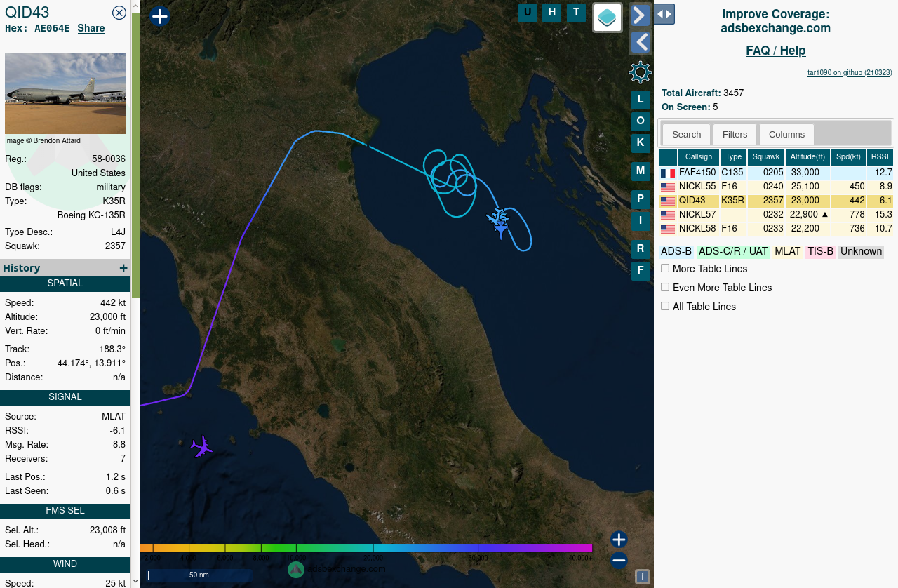This screenshot has width=898, height=588.
Task: Select the NICKL58 aircraft row
Action: (776, 229)
